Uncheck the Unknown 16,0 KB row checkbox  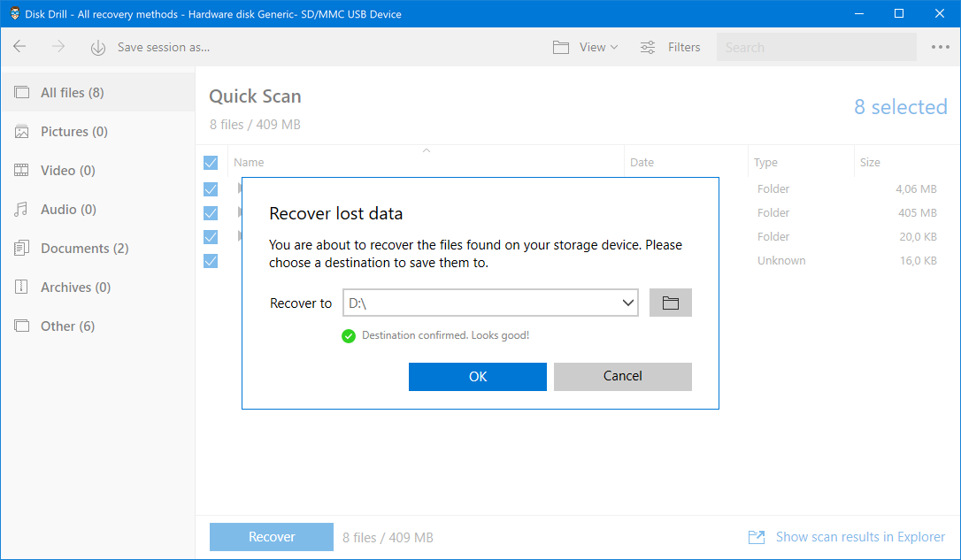click(211, 261)
